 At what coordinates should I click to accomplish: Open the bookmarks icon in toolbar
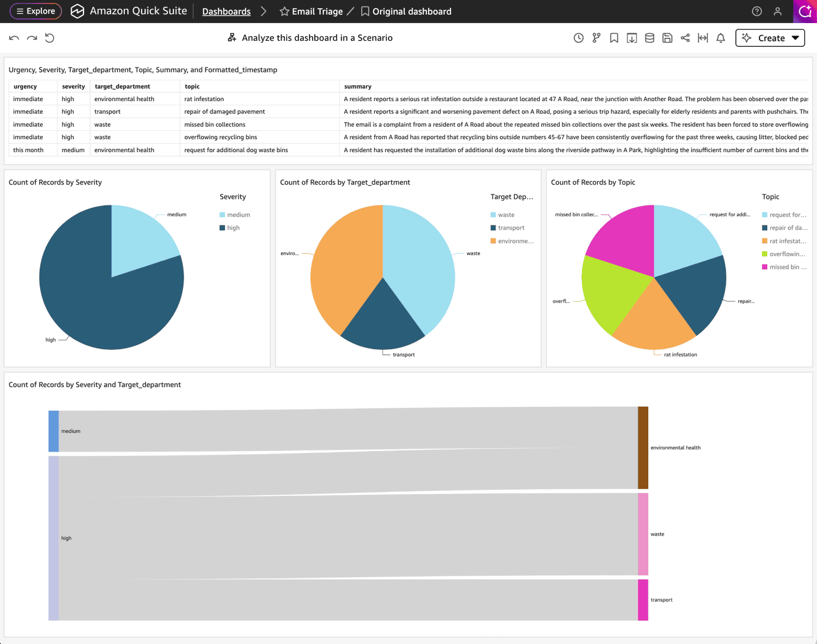[614, 38]
